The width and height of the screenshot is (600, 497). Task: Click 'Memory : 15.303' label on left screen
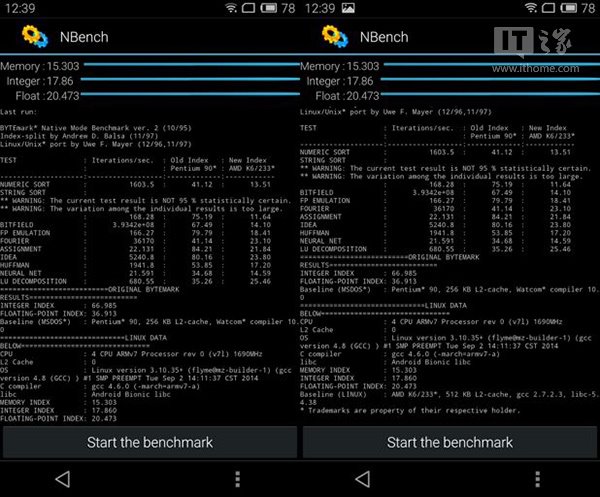tap(40, 66)
